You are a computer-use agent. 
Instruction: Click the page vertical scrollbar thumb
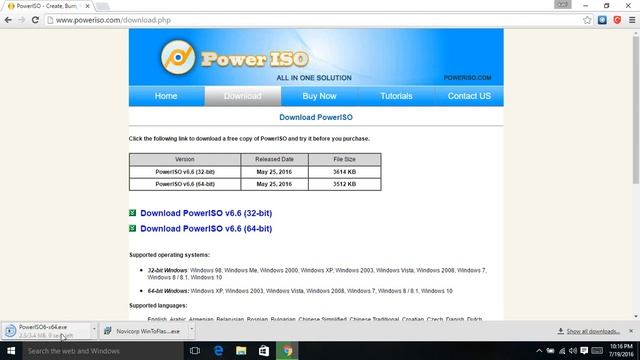[636, 110]
